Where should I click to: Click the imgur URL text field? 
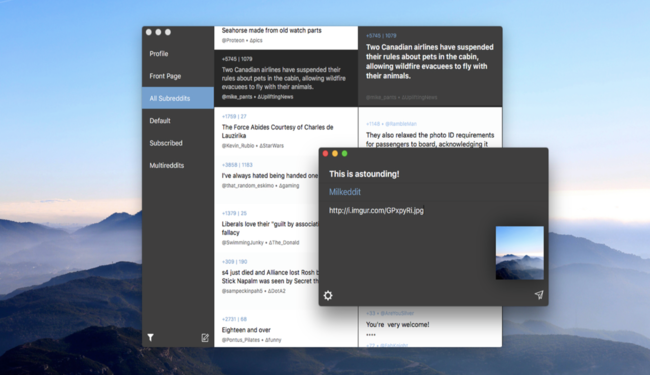433,210
